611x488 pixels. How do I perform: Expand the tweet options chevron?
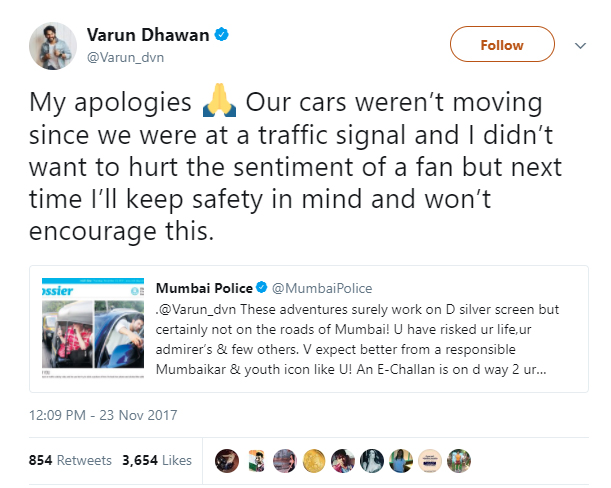point(581,46)
